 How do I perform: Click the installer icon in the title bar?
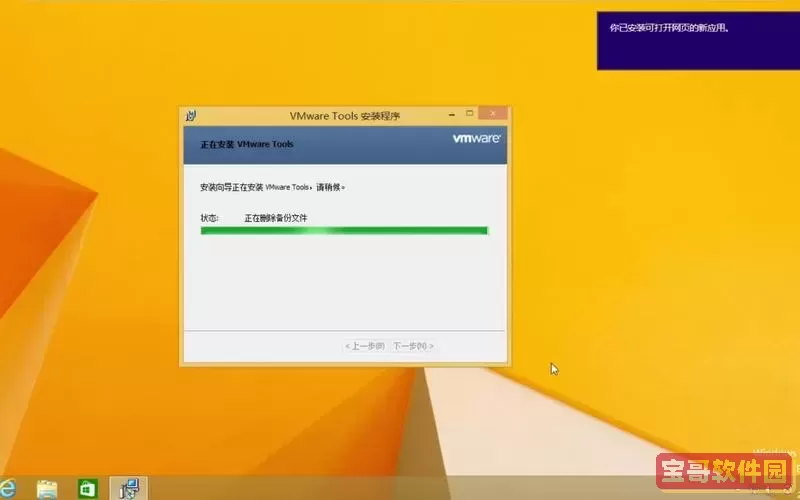[191, 116]
